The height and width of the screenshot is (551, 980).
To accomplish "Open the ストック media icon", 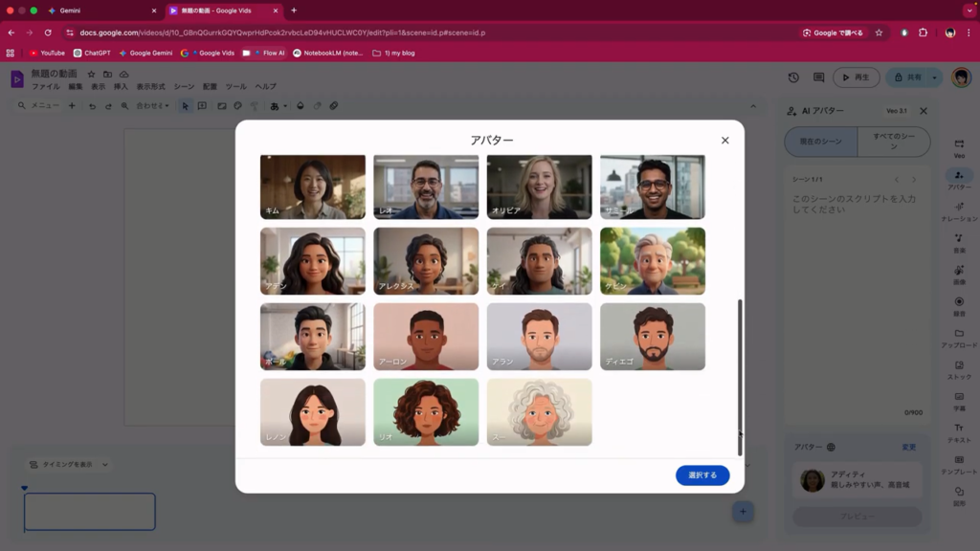I will pos(959,368).
